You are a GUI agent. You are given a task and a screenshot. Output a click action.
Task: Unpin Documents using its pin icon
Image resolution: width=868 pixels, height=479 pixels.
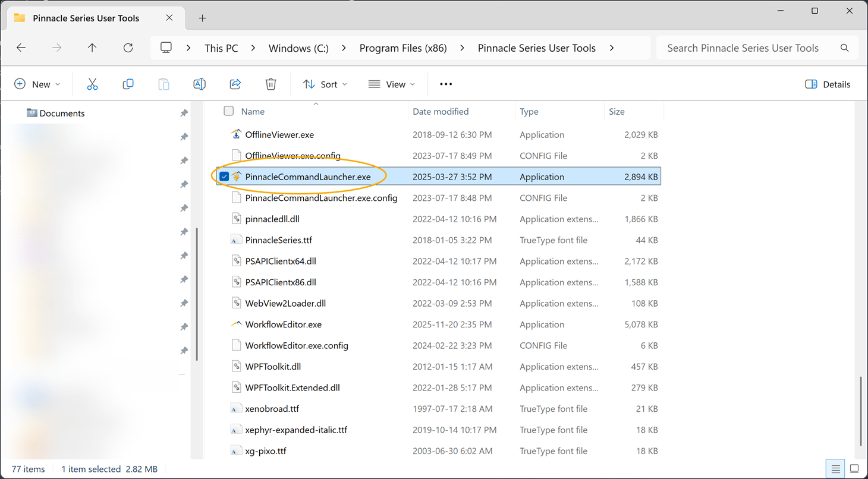(x=184, y=113)
